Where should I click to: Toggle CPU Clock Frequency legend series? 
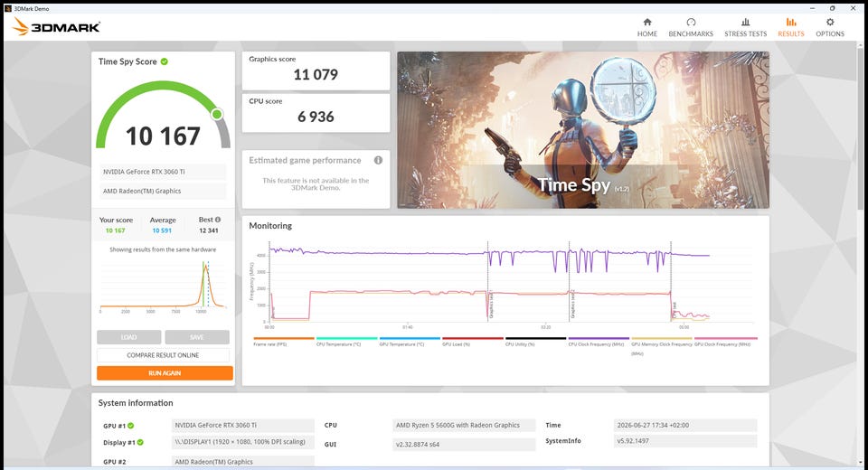click(599, 342)
